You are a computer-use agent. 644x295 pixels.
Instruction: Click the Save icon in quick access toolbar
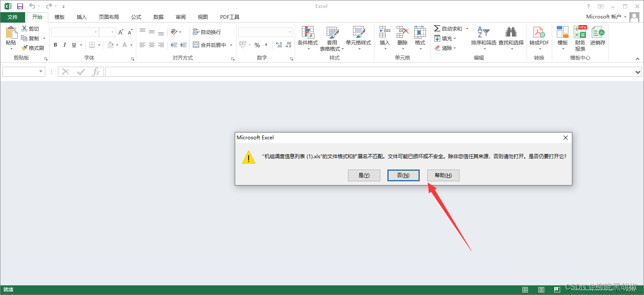pyautogui.click(x=20, y=6)
